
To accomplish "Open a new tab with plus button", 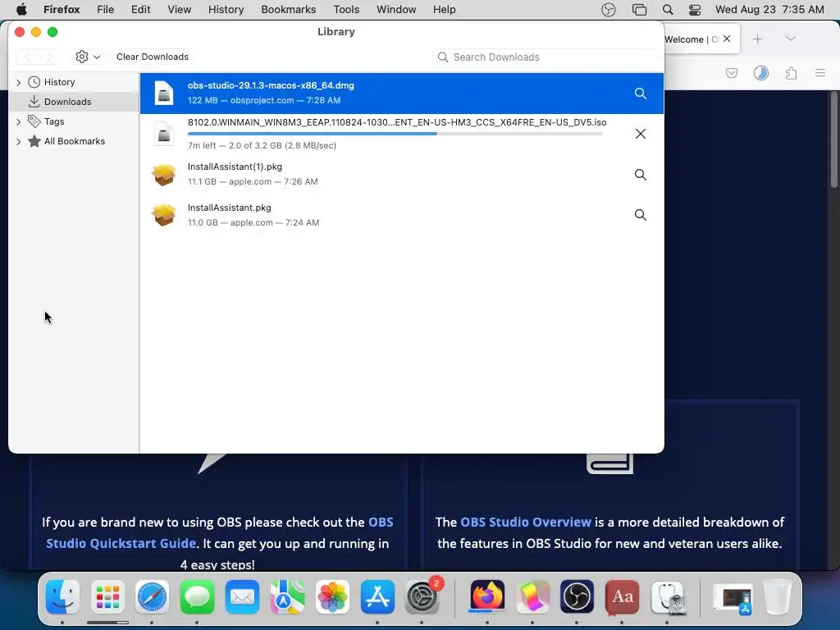I will 757,39.
